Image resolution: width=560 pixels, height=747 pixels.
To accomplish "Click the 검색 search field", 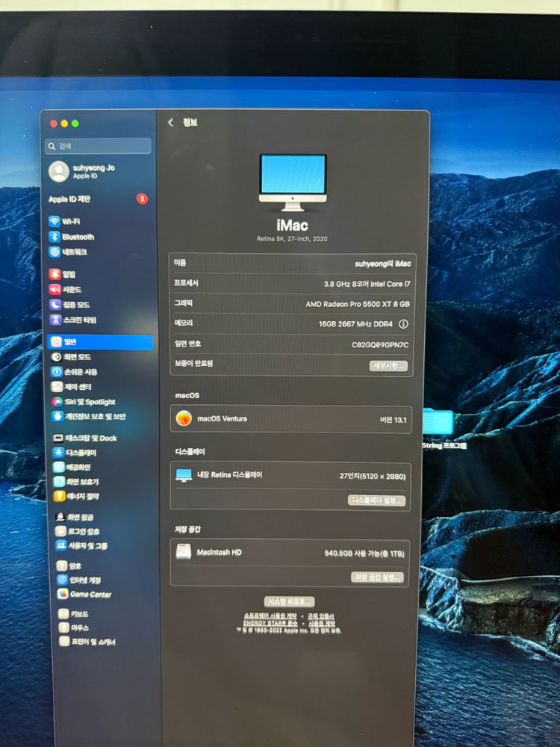I will pos(99,146).
